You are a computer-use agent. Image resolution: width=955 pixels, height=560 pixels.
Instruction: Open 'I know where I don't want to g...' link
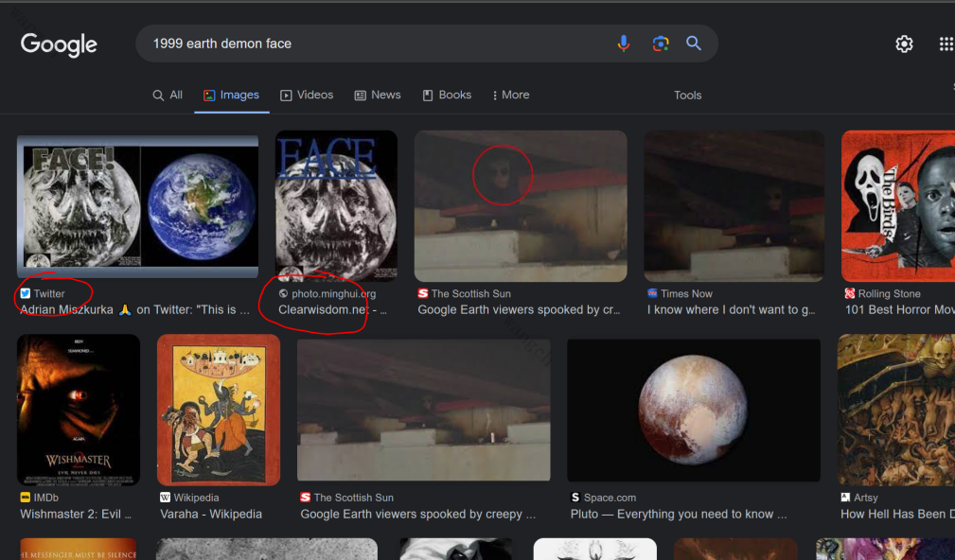tap(731, 310)
